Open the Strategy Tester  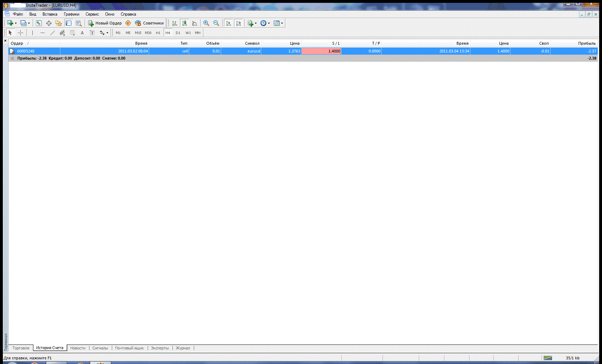[78, 23]
